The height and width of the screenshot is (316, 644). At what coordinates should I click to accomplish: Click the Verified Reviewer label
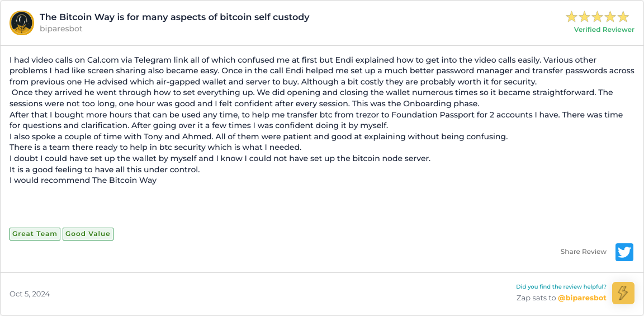(x=604, y=30)
